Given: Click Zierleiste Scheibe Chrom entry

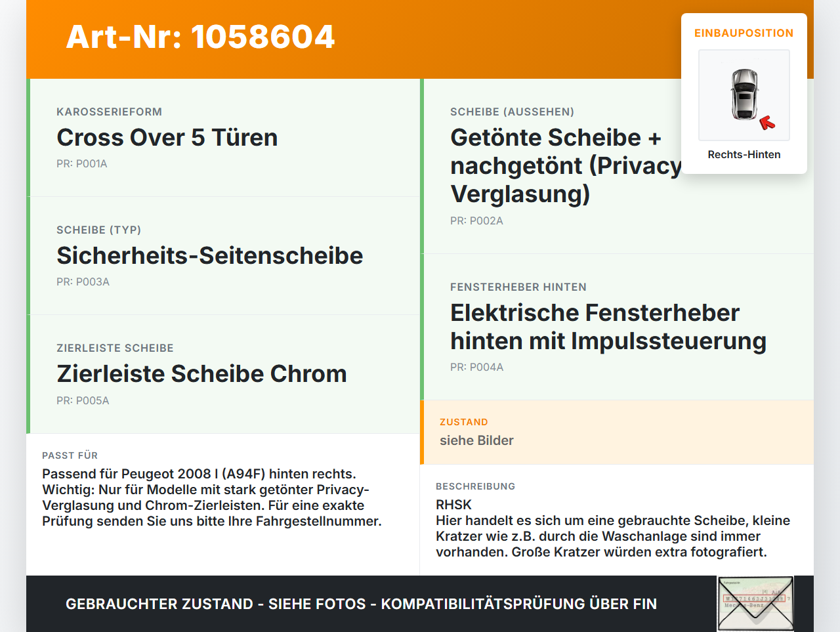Looking at the screenshot, I should 223,374.
